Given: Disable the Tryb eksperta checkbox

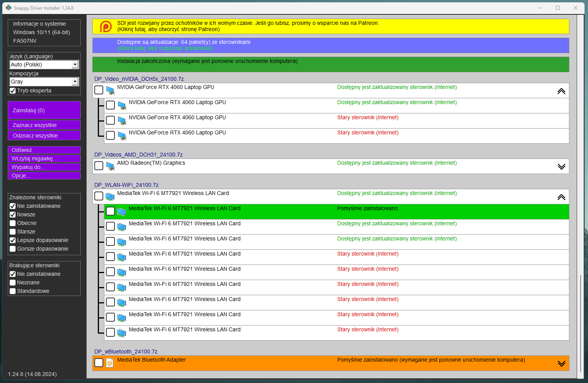Looking at the screenshot, I should point(13,91).
